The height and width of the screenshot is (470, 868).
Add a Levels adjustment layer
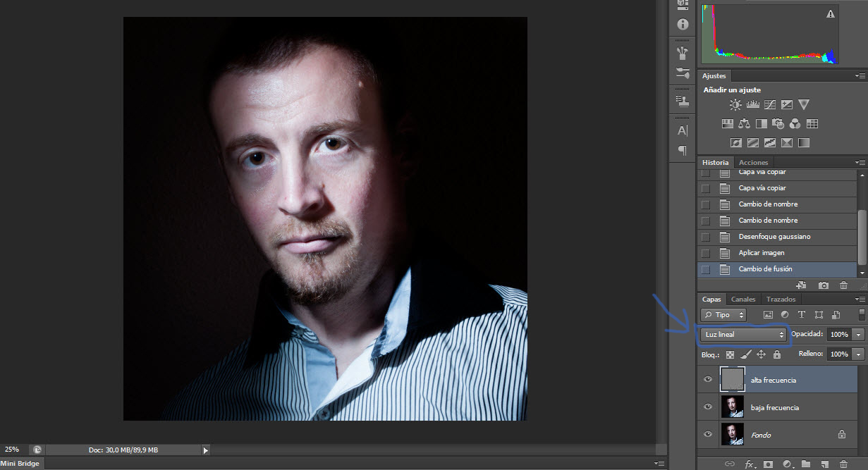coord(752,104)
